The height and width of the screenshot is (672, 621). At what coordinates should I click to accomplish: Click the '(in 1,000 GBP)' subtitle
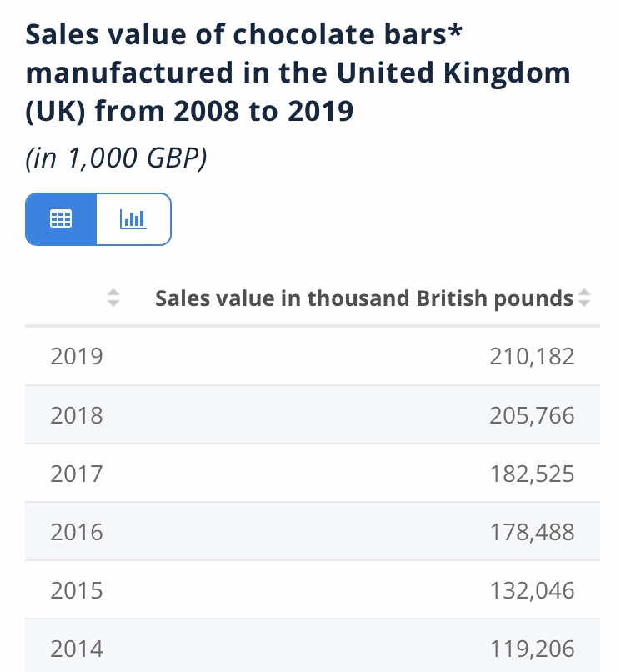tap(116, 158)
